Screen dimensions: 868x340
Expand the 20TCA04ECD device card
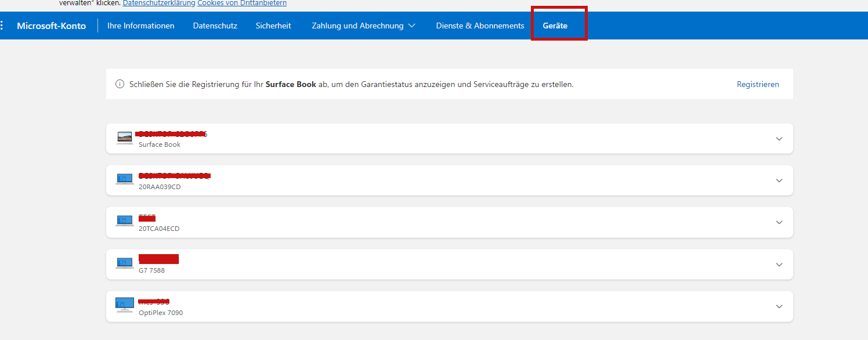pyautogui.click(x=779, y=222)
